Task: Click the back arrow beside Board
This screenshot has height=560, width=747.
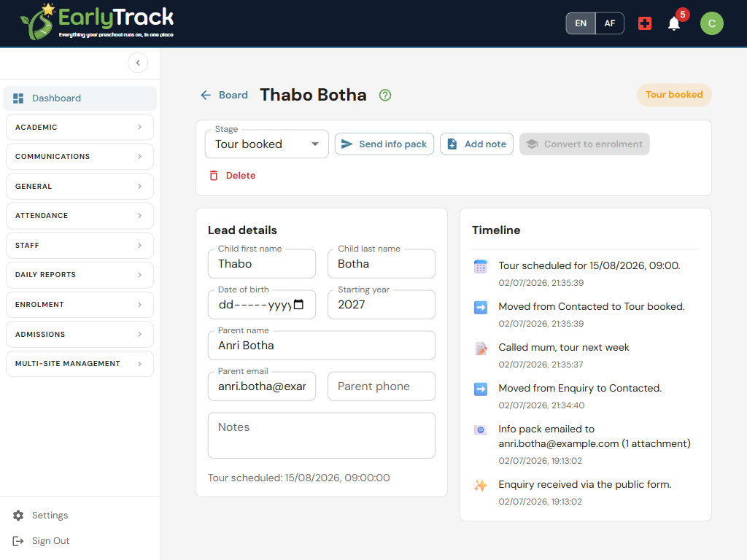Action: (206, 96)
